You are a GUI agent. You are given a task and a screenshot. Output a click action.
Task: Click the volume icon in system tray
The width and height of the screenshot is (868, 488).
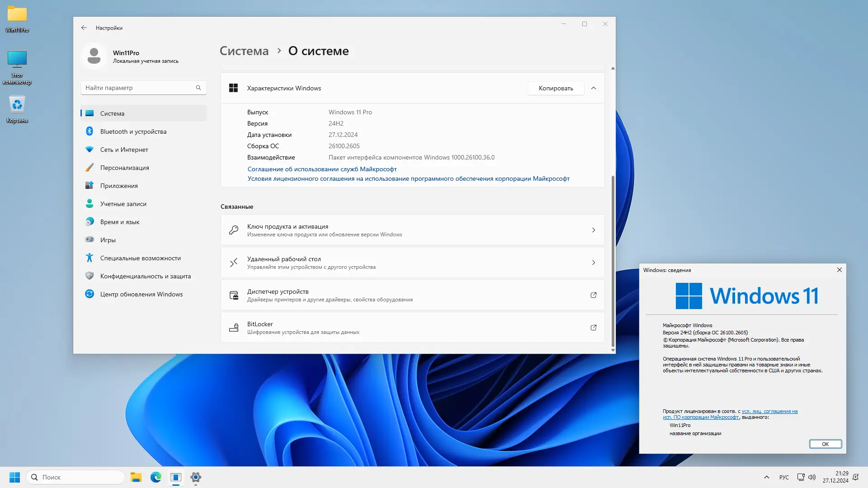click(x=812, y=477)
